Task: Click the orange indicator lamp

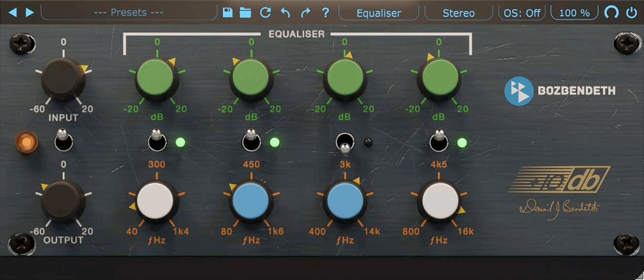Action: click(x=25, y=141)
